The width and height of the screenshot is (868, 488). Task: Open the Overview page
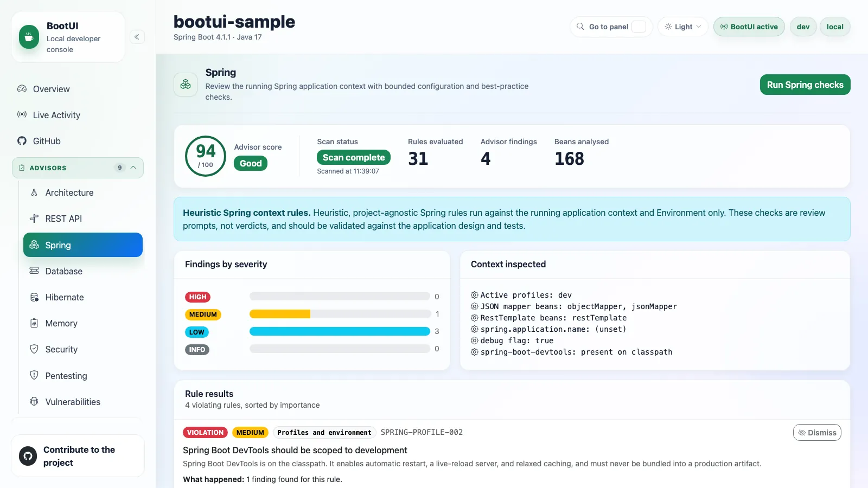78,89
